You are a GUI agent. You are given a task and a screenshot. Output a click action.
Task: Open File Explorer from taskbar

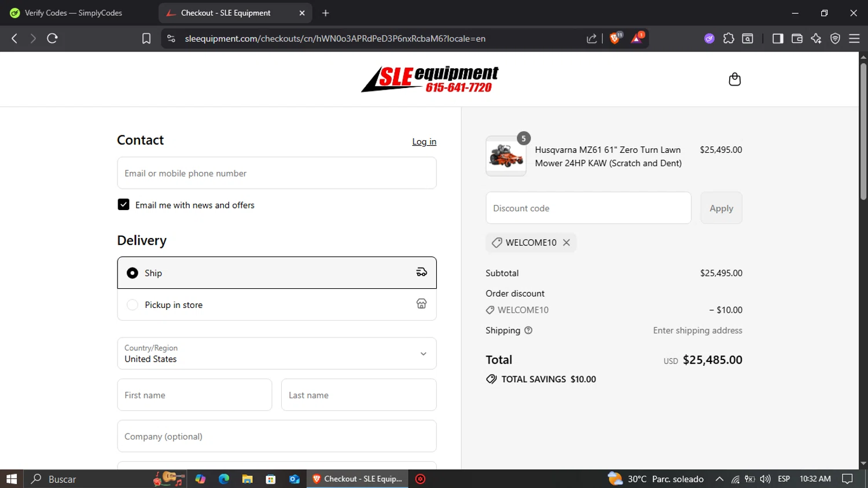(247, 479)
